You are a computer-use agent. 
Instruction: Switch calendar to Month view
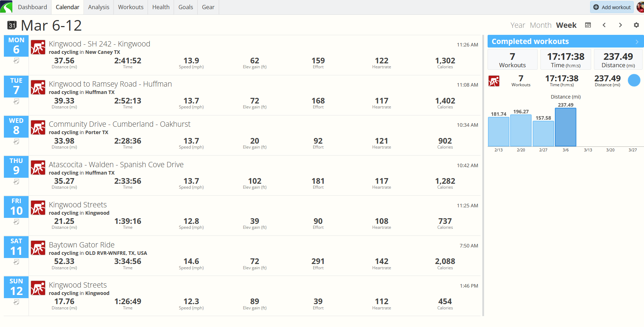click(x=540, y=25)
